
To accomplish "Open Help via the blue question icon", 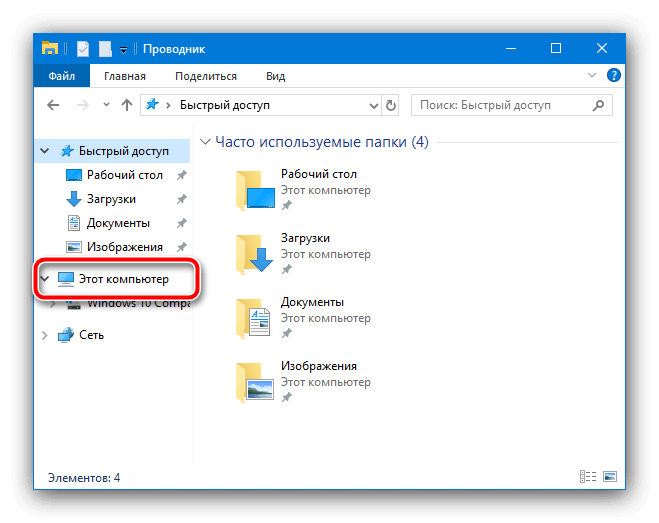I will pyautogui.click(x=614, y=76).
